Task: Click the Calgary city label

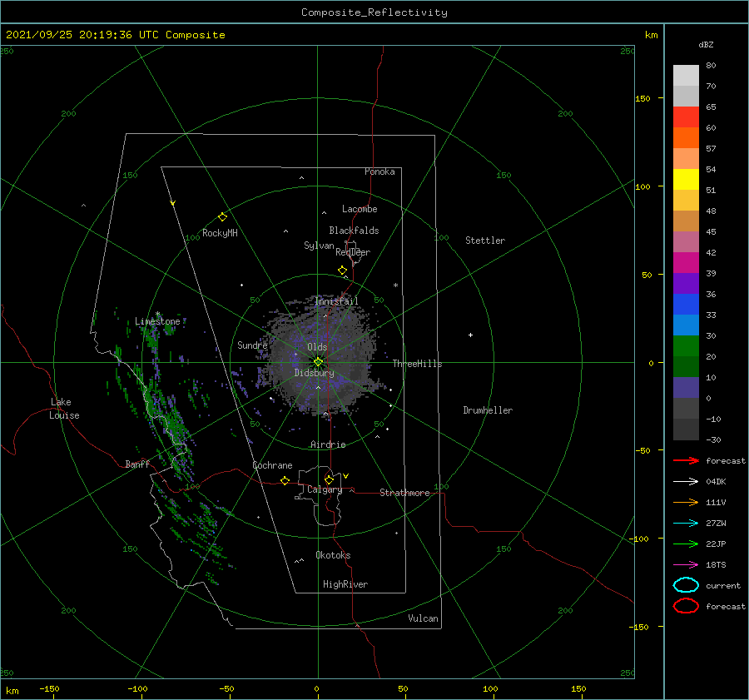Action: coord(325,489)
